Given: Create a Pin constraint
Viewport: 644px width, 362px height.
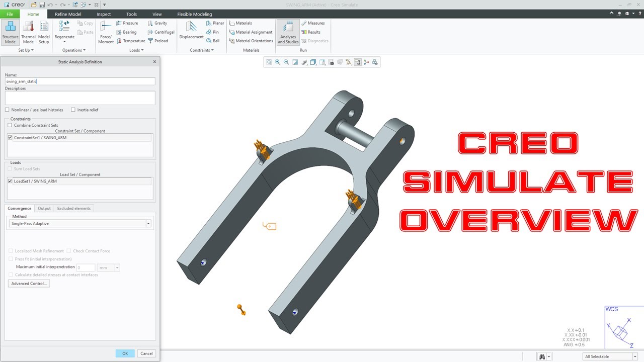Looking at the screenshot, I should point(212,32).
